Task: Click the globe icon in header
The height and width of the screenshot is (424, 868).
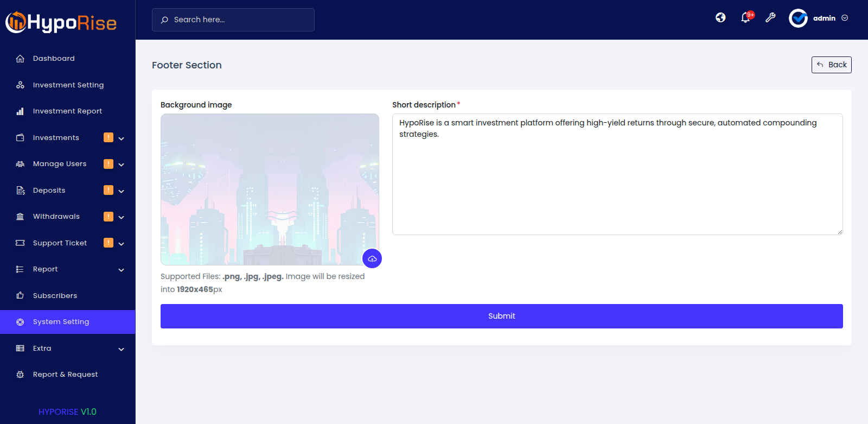Action: point(720,18)
